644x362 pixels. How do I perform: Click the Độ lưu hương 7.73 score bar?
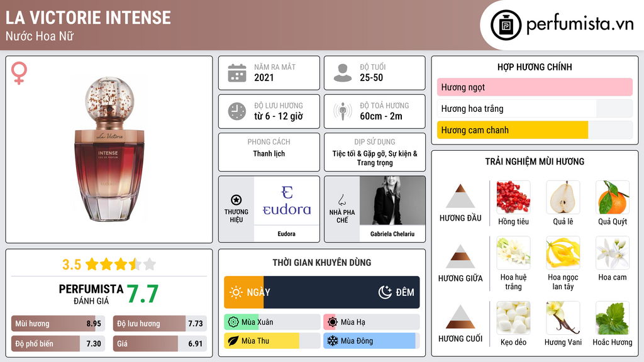[160, 324]
